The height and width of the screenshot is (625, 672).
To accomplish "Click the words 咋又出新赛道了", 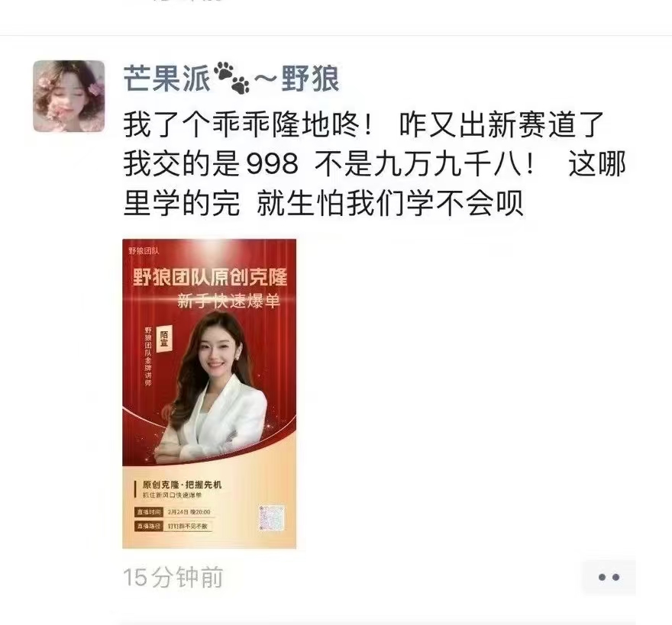I will [502, 124].
